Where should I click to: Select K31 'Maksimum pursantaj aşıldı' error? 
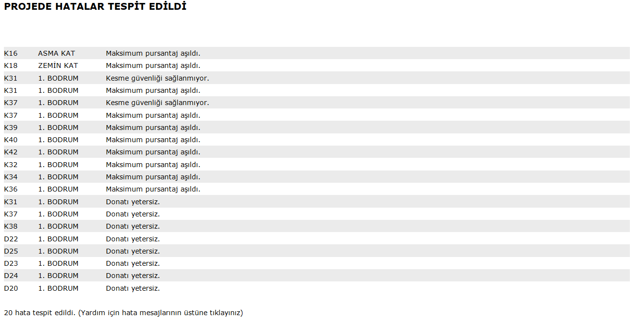(153, 90)
